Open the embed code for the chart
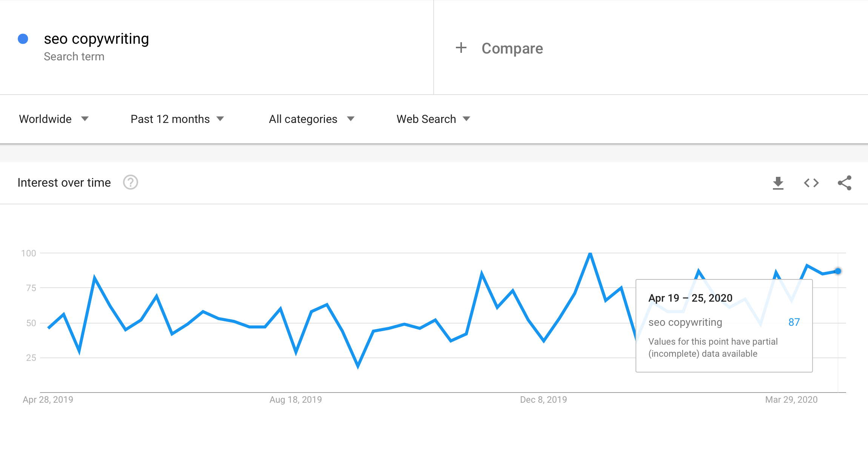This screenshot has height=457, width=868. coord(811,183)
